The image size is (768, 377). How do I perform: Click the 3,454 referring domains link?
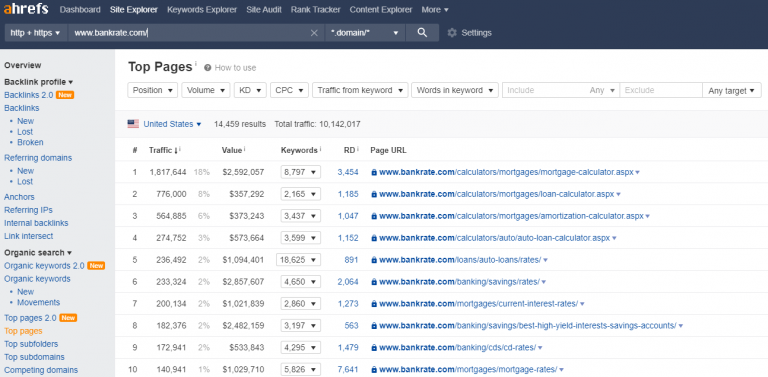(348, 172)
